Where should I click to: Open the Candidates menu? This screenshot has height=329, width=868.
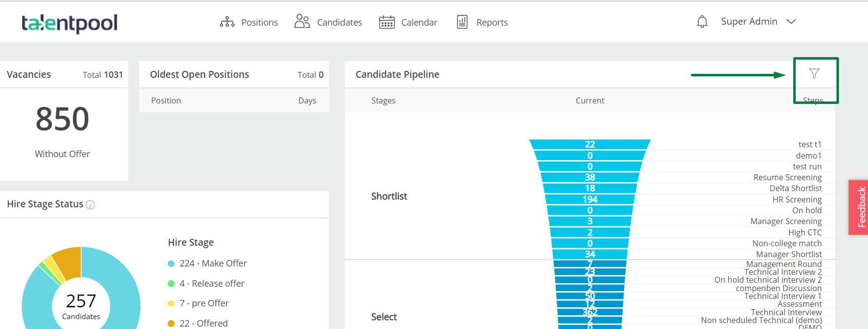339,22
